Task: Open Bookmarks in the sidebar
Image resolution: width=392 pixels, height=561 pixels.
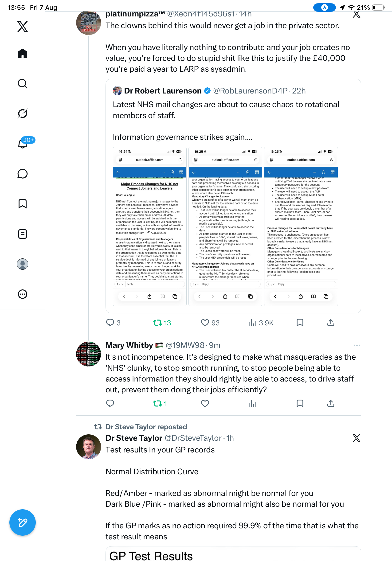Action: 23,203
